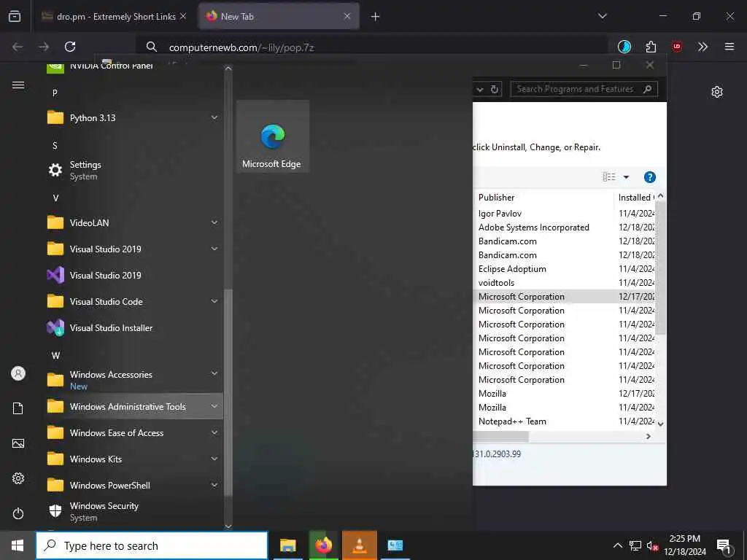Viewport: 747px width, 560px height.
Task: Close the New Tab tab
Action: [x=347, y=16]
